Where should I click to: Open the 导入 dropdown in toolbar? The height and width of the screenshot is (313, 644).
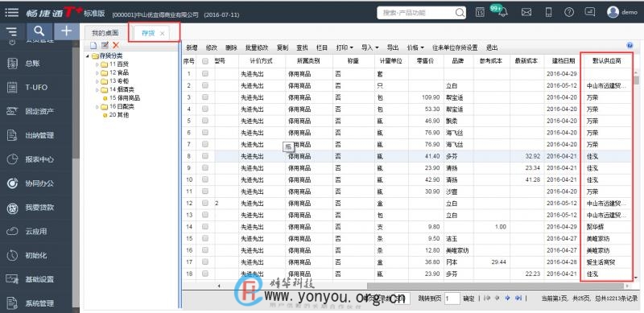pos(370,47)
